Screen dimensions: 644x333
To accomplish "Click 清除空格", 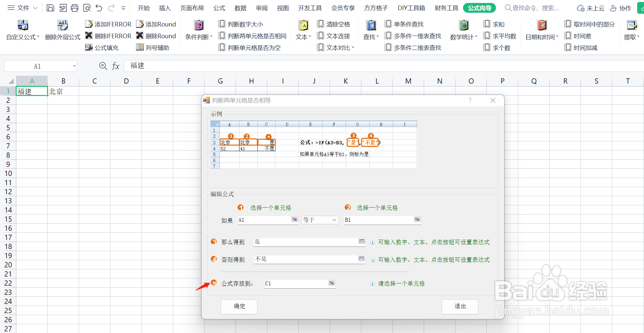I will coord(334,24).
